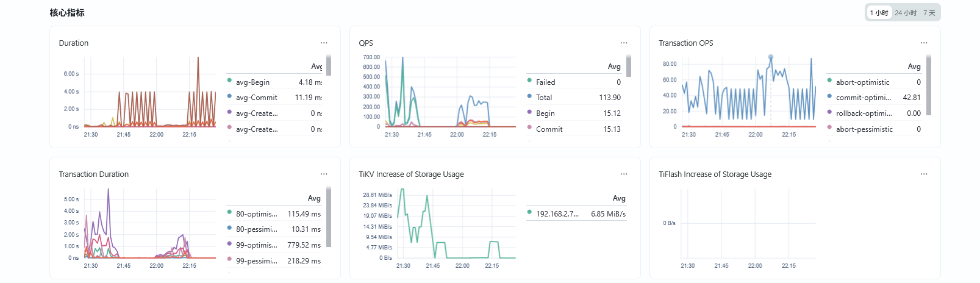
Task: Switch to the 7 天 time range
Action: click(929, 13)
